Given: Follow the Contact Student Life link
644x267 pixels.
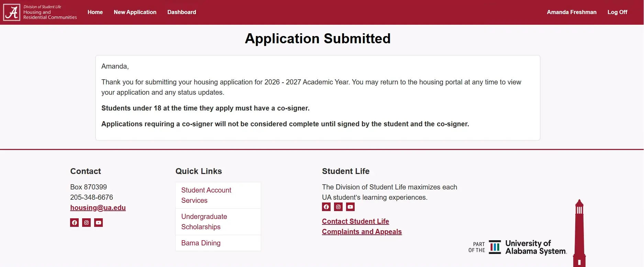Looking at the screenshot, I should pyautogui.click(x=355, y=221).
